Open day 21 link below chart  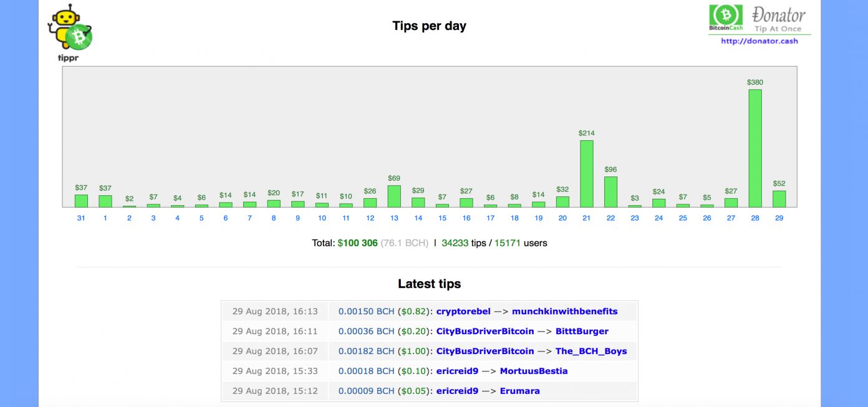tap(586, 218)
